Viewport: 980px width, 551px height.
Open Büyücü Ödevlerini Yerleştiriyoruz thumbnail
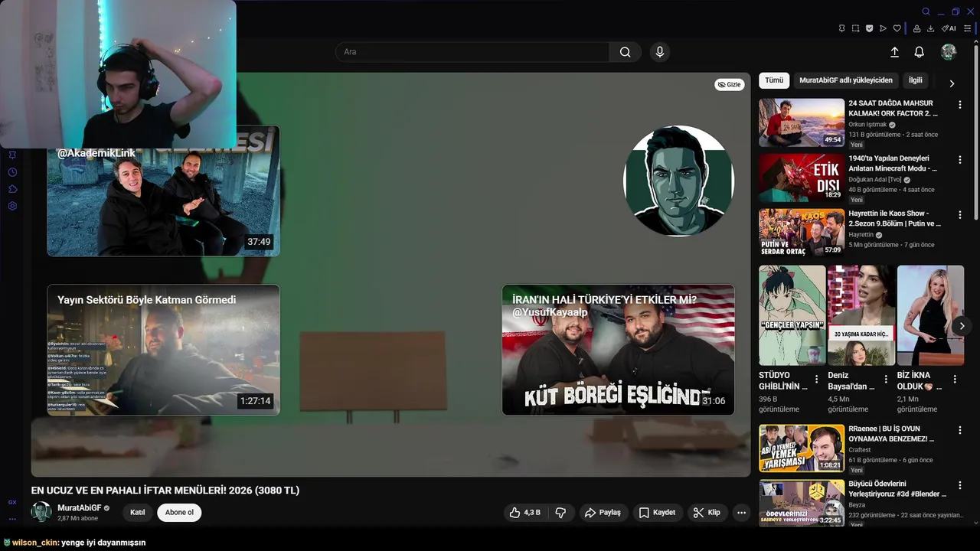[x=802, y=503]
